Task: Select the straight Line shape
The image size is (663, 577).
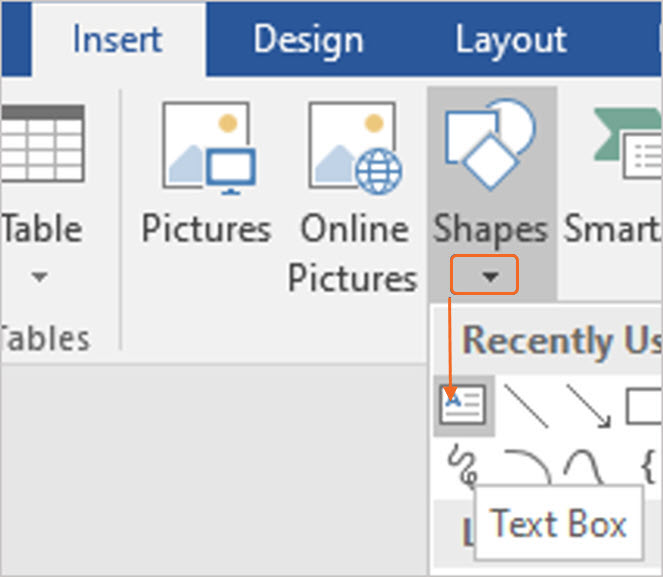Action: [x=526, y=406]
